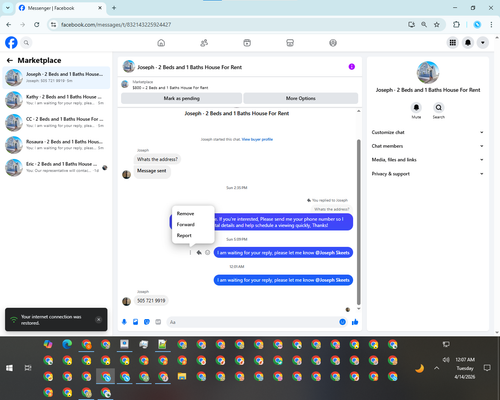Open the CC conversation in the list
This screenshot has width=500, height=400.
56,122
